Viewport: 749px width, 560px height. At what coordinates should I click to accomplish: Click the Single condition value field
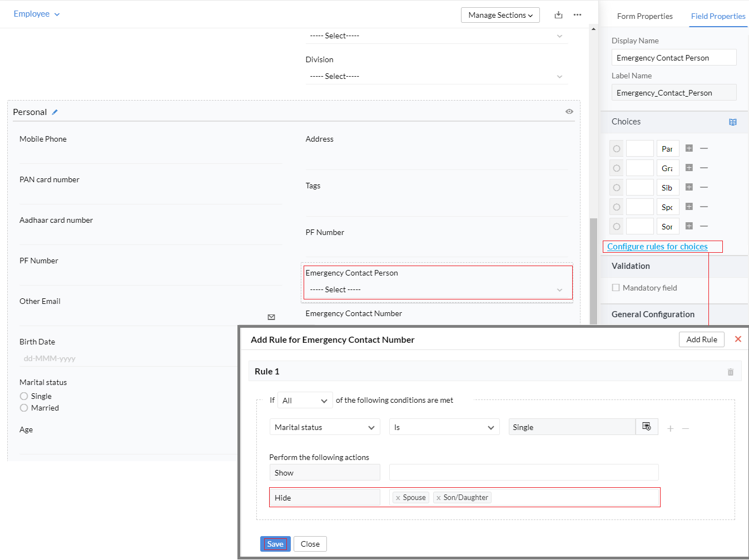click(x=572, y=427)
